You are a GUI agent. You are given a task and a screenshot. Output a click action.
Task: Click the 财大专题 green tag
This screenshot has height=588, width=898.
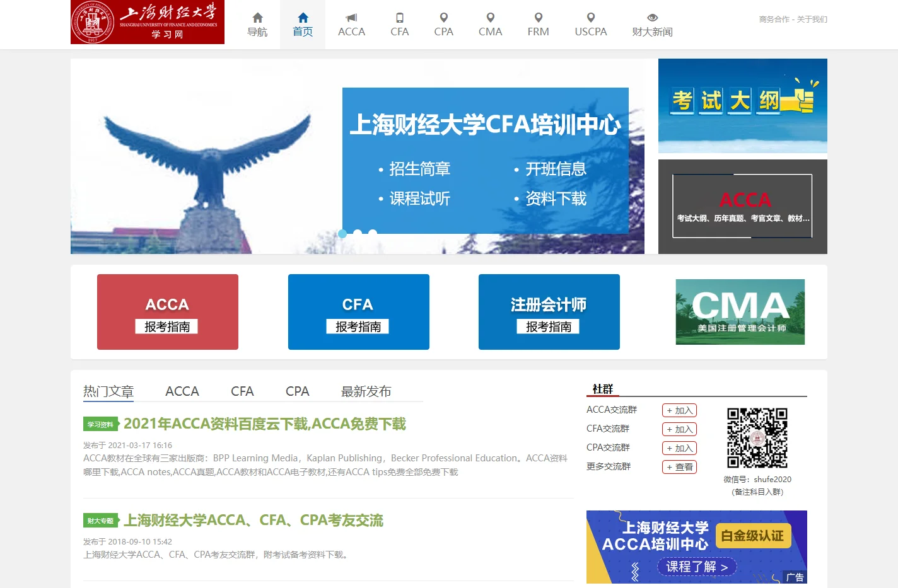101,521
